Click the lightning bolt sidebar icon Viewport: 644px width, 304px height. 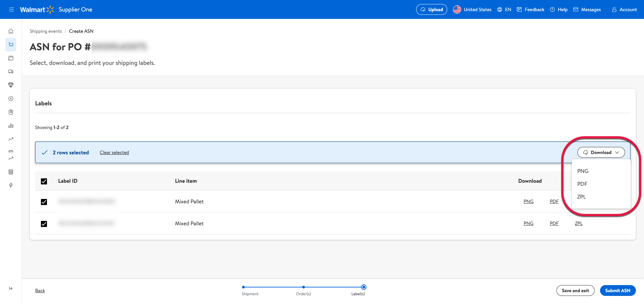[11, 185]
